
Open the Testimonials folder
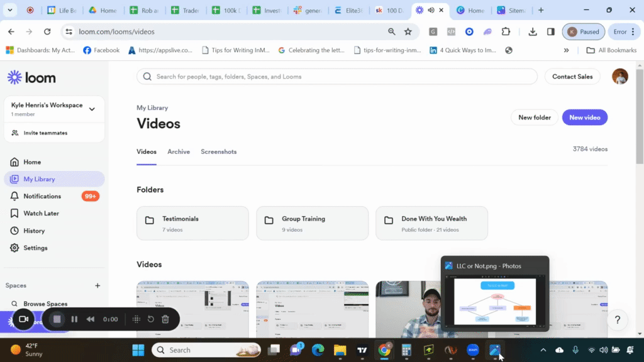tap(192, 223)
